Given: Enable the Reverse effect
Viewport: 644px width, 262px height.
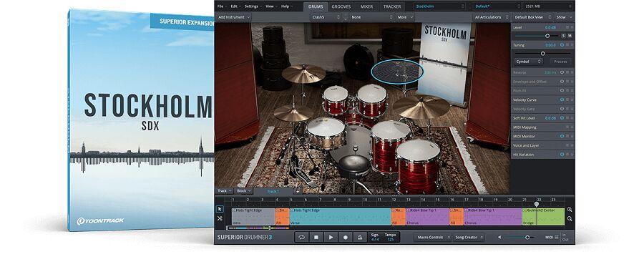Looking at the screenshot, I should pyautogui.click(x=562, y=72).
